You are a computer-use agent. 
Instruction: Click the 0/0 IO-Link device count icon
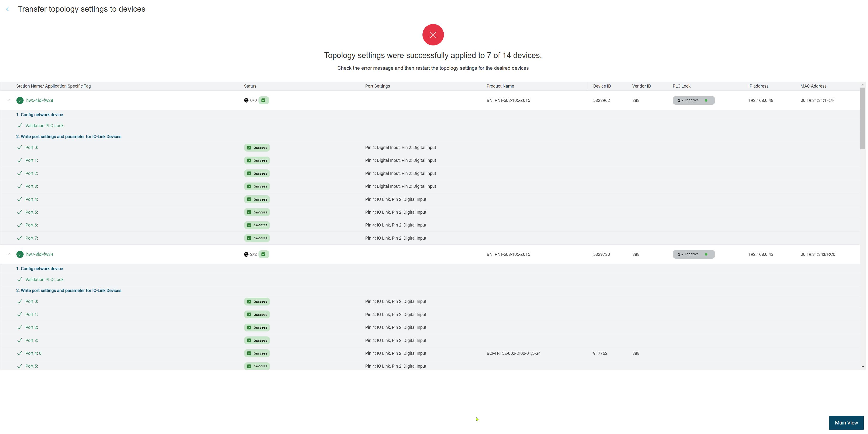pyautogui.click(x=246, y=100)
